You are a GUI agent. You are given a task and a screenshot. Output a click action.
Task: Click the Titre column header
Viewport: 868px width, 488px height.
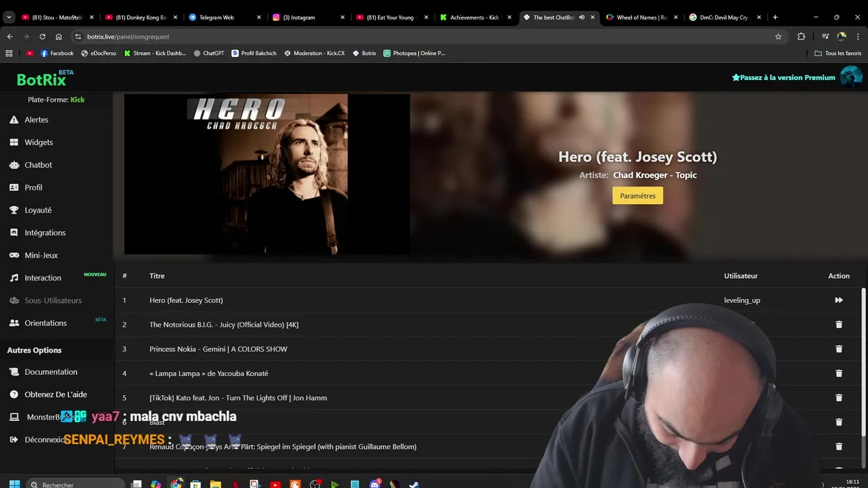[157, 276]
